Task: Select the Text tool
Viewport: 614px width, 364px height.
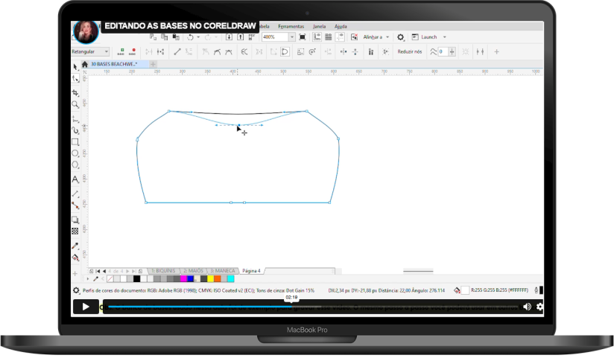Action: [75, 179]
